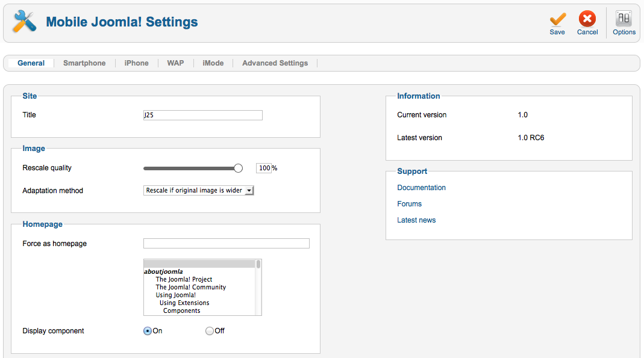644x358 pixels.
Task: Open the Documentation support link
Action: (421, 187)
